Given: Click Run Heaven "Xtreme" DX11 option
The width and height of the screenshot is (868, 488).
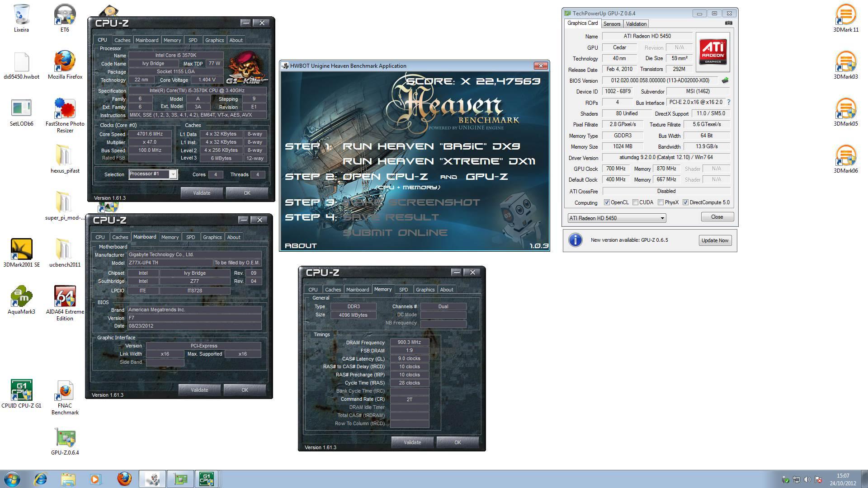Looking at the screenshot, I should coord(439,161).
